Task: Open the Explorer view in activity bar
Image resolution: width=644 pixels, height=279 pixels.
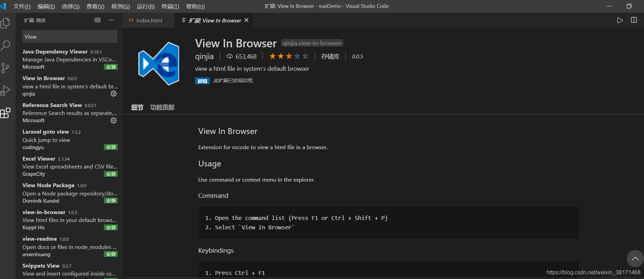Action: pos(5,23)
